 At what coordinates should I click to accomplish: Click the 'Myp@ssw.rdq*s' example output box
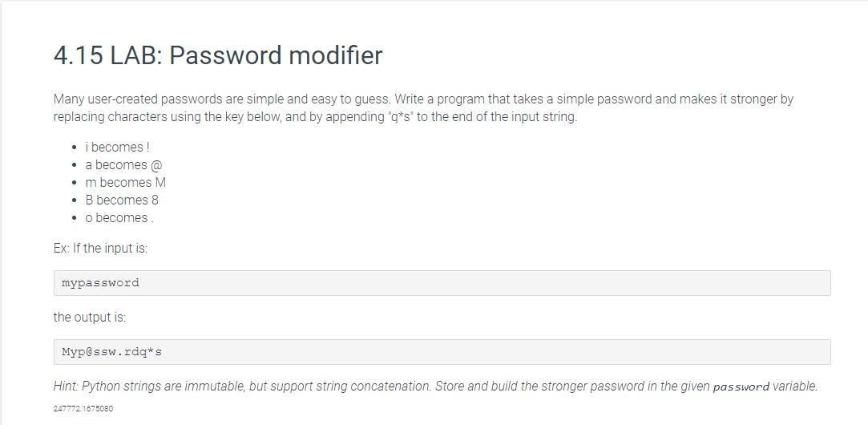[442, 352]
